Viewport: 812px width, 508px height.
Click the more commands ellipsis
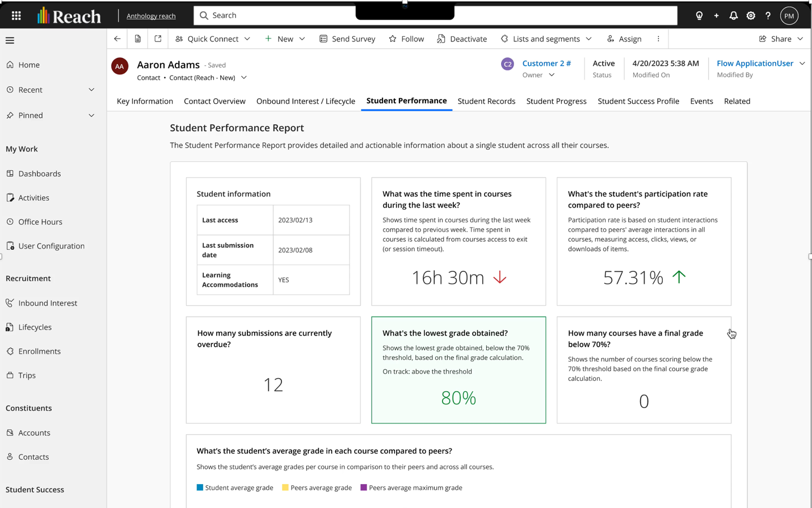[658, 39]
